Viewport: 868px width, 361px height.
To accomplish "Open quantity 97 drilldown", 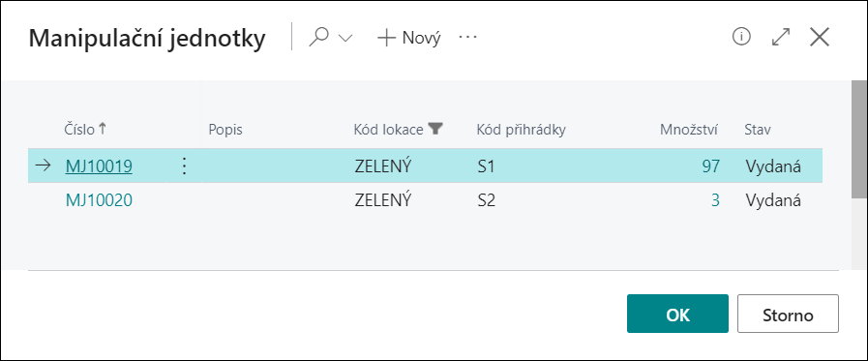I will (711, 166).
